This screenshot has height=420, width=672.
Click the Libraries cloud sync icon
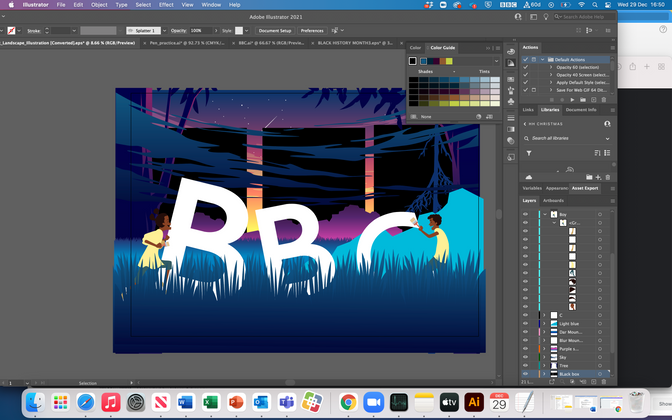pyautogui.click(x=529, y=177)
